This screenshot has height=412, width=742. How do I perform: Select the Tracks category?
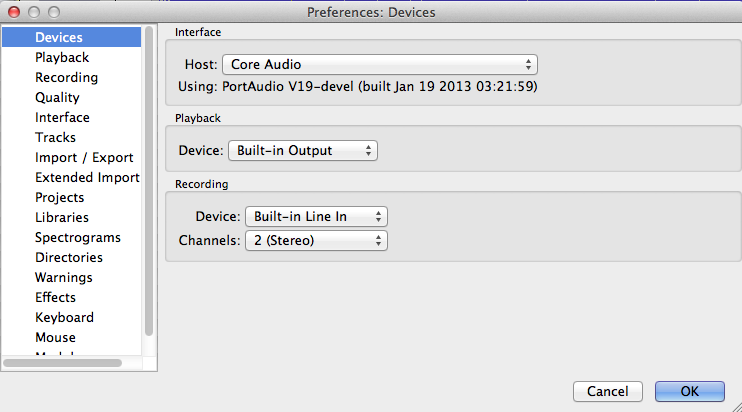coord(55,138)
